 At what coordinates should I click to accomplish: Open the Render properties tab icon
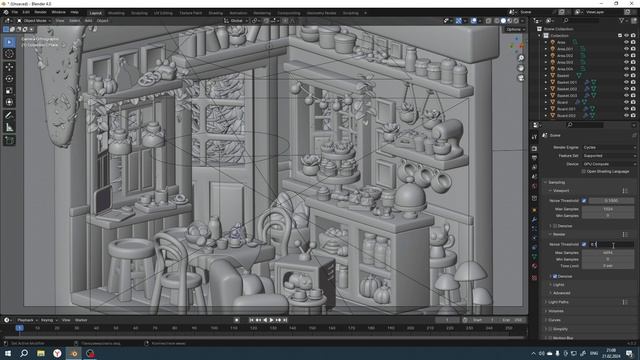click(534, 149)
